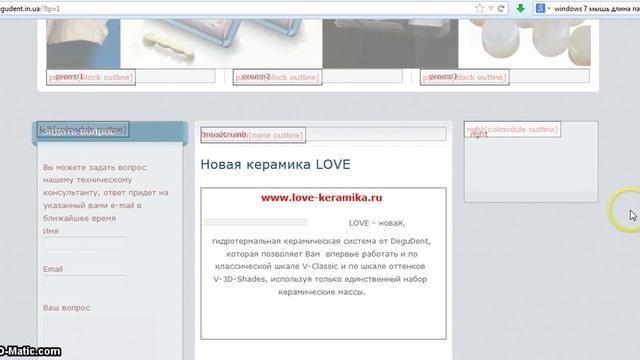Click the paragraph starting with гидротермальная керамическая

[321, 267]
